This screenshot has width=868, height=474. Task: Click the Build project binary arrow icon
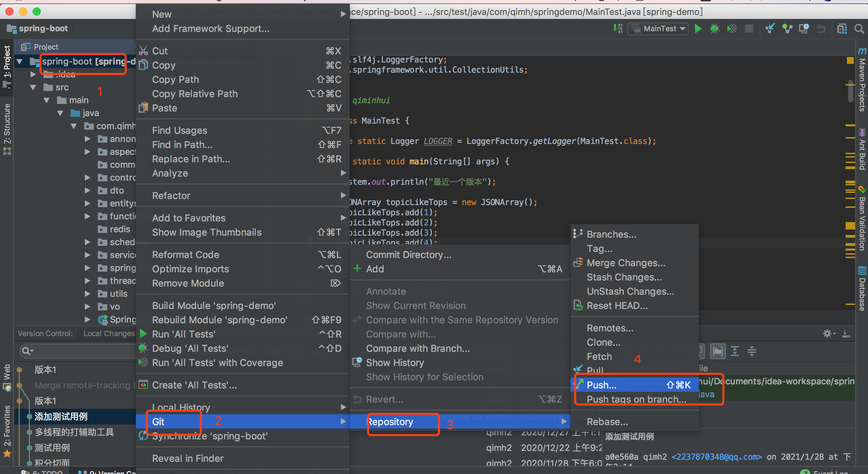tap(617, 29)
